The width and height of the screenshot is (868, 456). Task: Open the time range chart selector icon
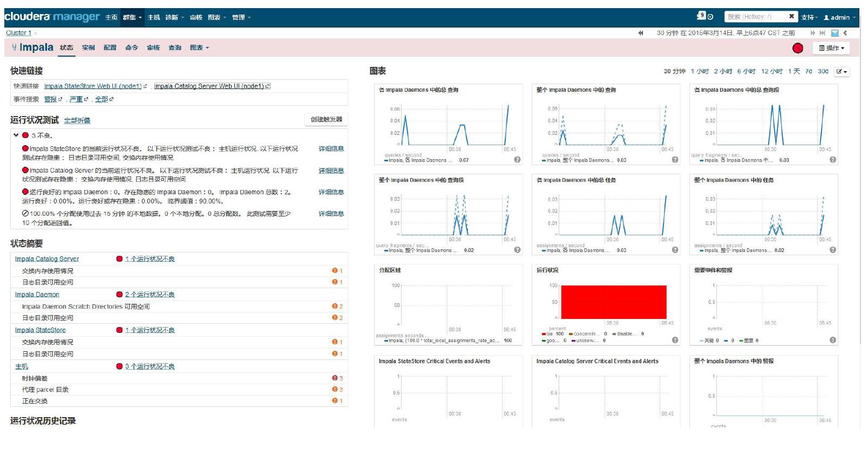[835, 33]
